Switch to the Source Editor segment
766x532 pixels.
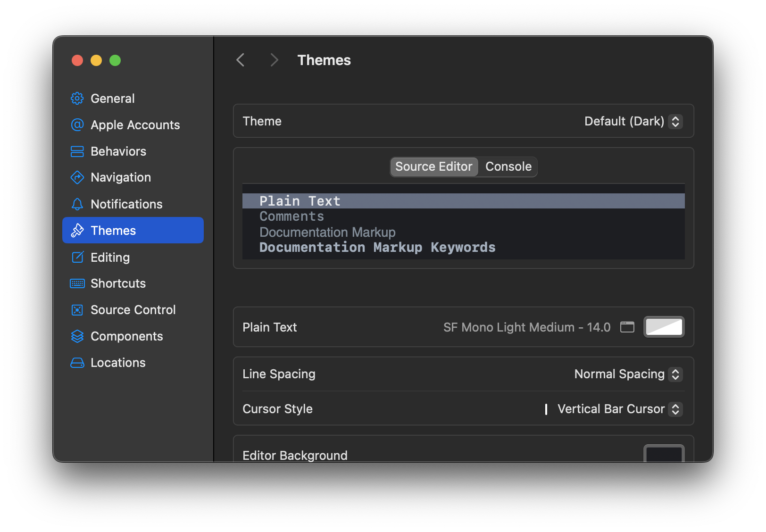pos(433,166)
